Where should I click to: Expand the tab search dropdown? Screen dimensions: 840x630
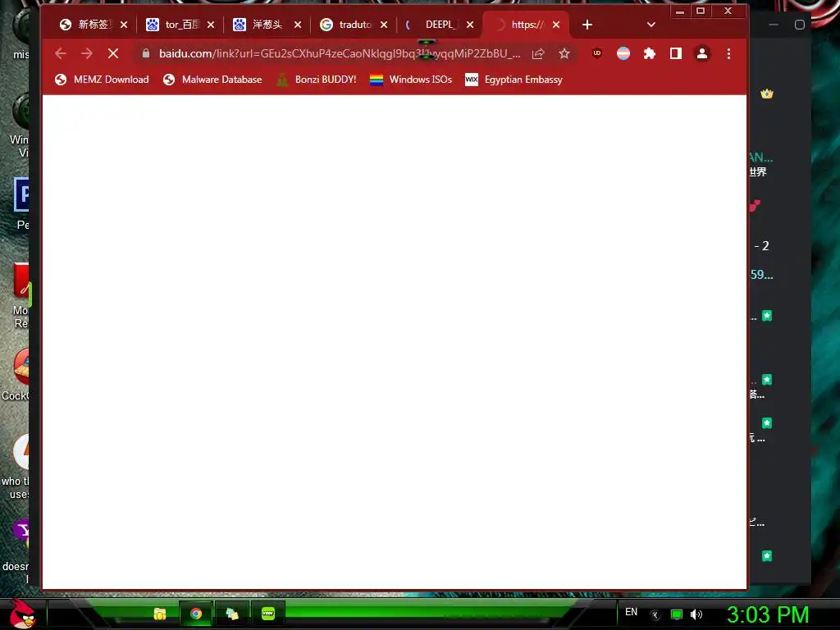click(x=651, y=25)
